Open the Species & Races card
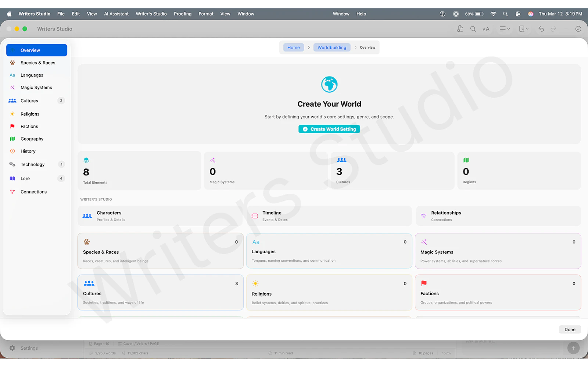 tap(161, 251)
